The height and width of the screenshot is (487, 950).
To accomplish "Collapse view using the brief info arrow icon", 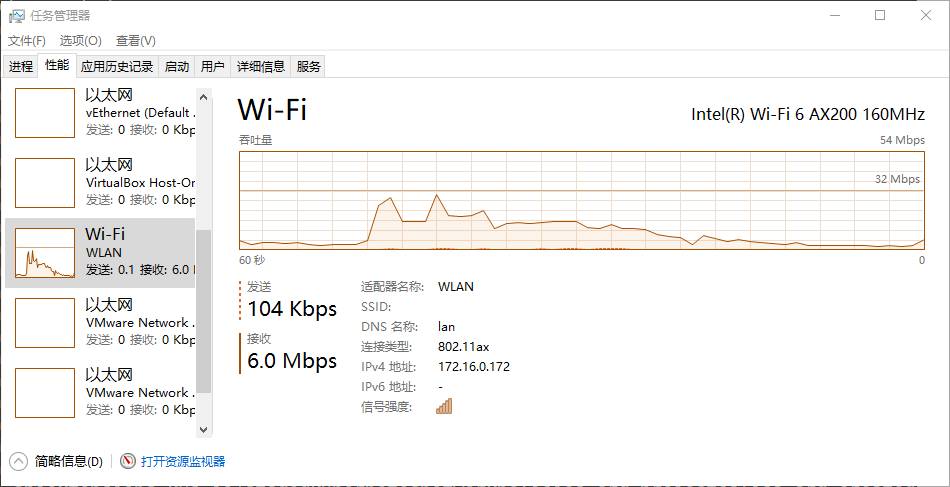I will (19, 461).
